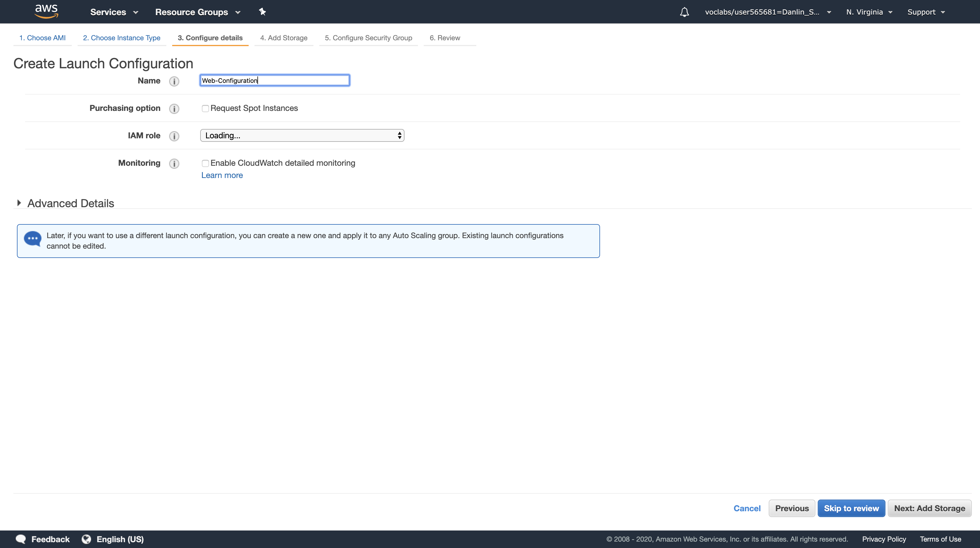Click the AWS logo home icon
Screen dimensions: 980x548
pyautogui.click(x=46, y=11)
